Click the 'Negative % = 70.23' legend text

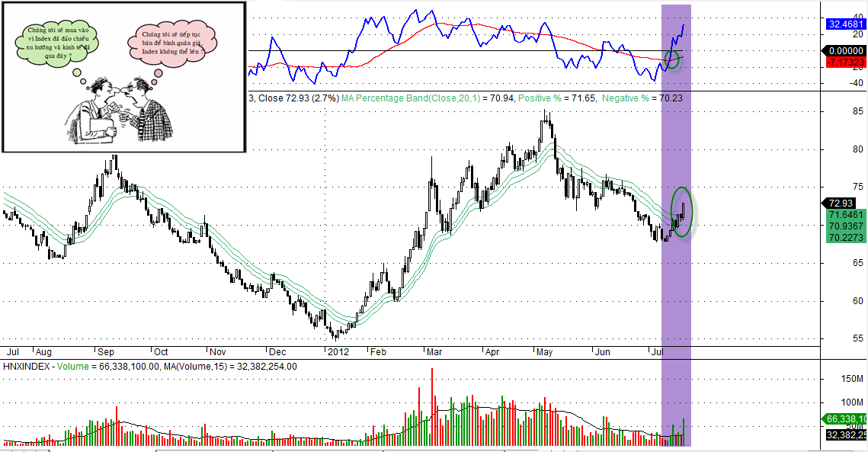pyautogui.click(x=642, y=98)
